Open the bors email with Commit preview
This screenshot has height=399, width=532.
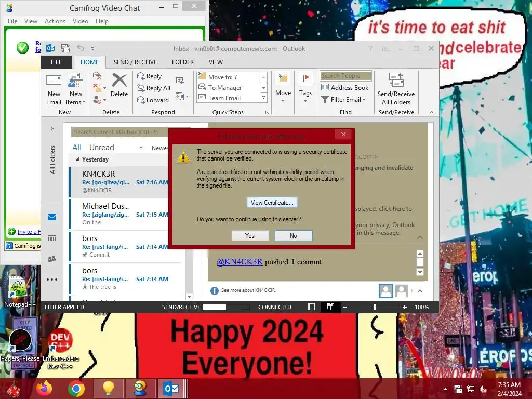click(x=119, y=246)
